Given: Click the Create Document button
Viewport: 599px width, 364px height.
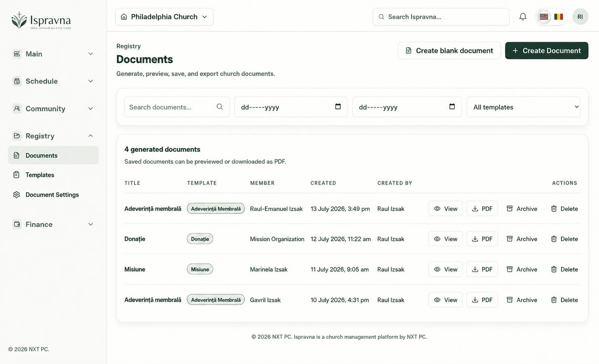Looking at the screenshot, I should tap(546, 51).
